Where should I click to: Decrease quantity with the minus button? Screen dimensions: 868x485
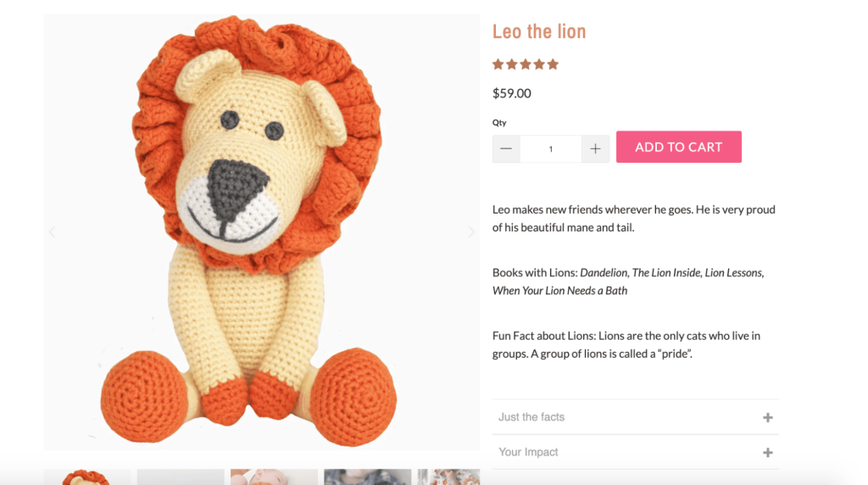coord(506,149)
